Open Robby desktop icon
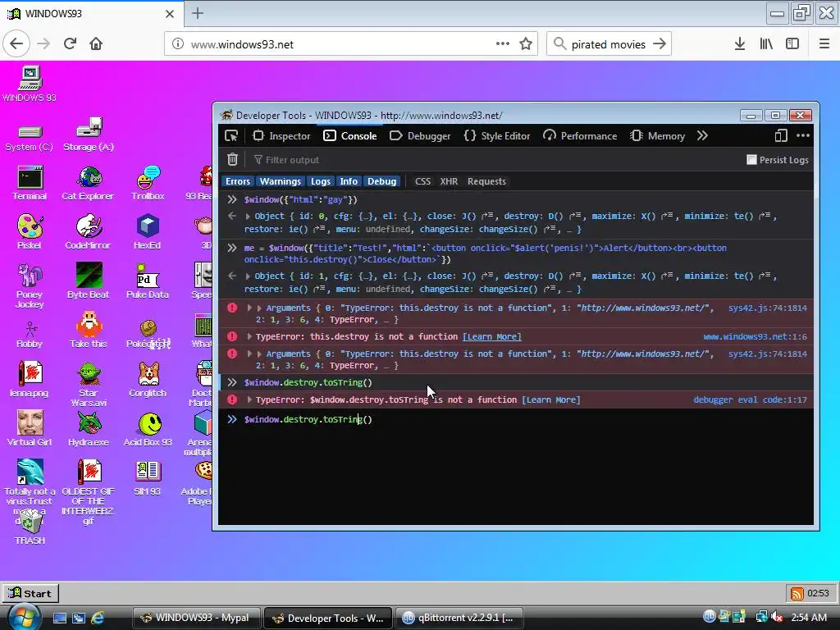The image size is (840, 630). pyautogui.click(x=30, y=335)
